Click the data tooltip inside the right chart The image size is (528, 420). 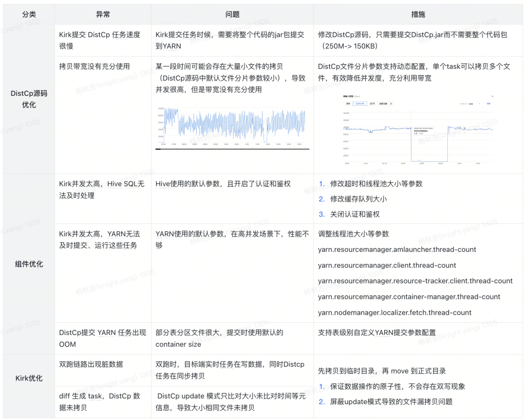(x=423, y=131)
